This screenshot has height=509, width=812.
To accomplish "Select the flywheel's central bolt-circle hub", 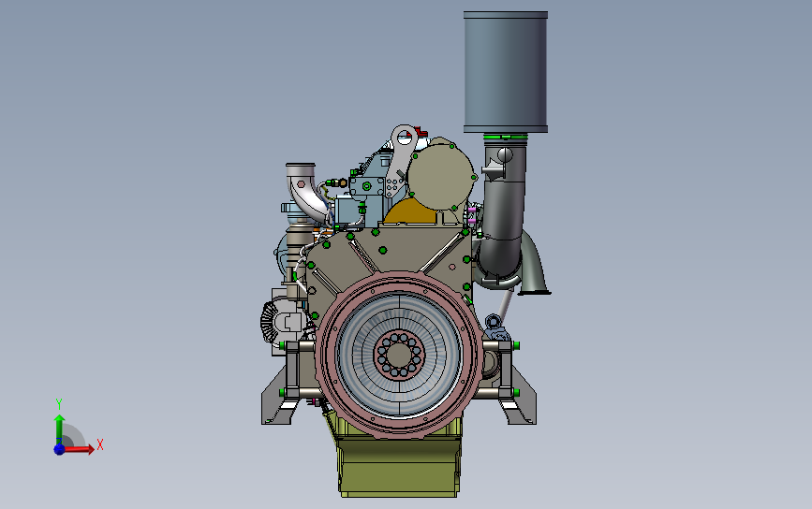I will pos(398,355).
